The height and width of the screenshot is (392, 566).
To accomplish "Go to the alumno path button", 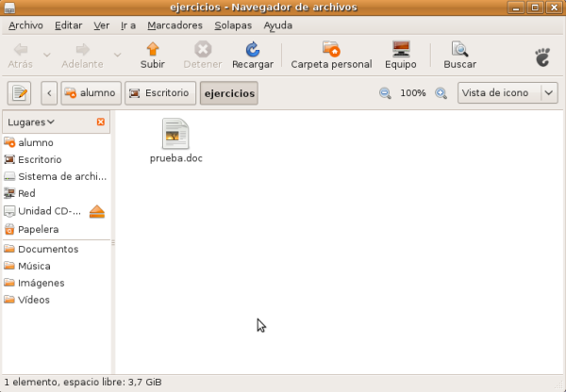I will pyautogui.click(x=91, y=93).
